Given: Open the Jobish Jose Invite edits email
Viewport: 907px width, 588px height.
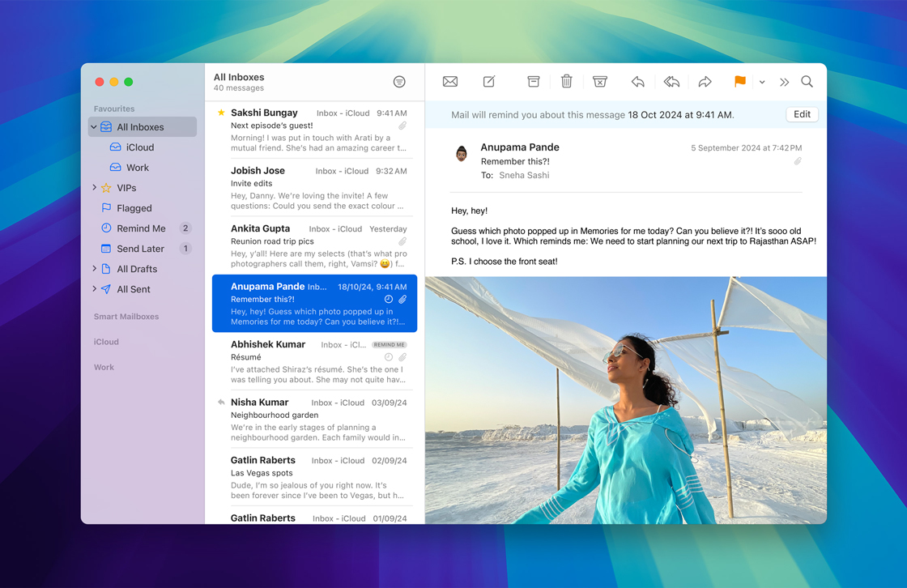Looking at the screenshot, I should (x=316, y=188).
